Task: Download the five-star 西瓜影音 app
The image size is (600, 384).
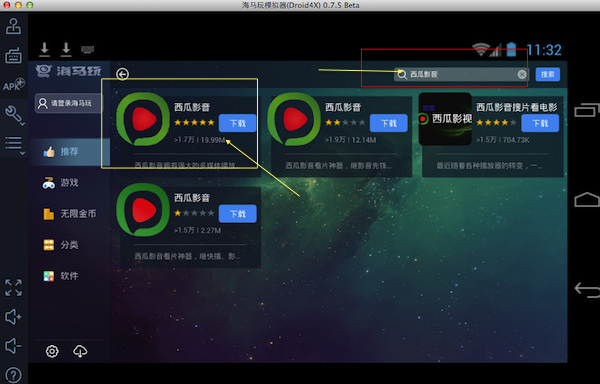Action: coord(237,123)
